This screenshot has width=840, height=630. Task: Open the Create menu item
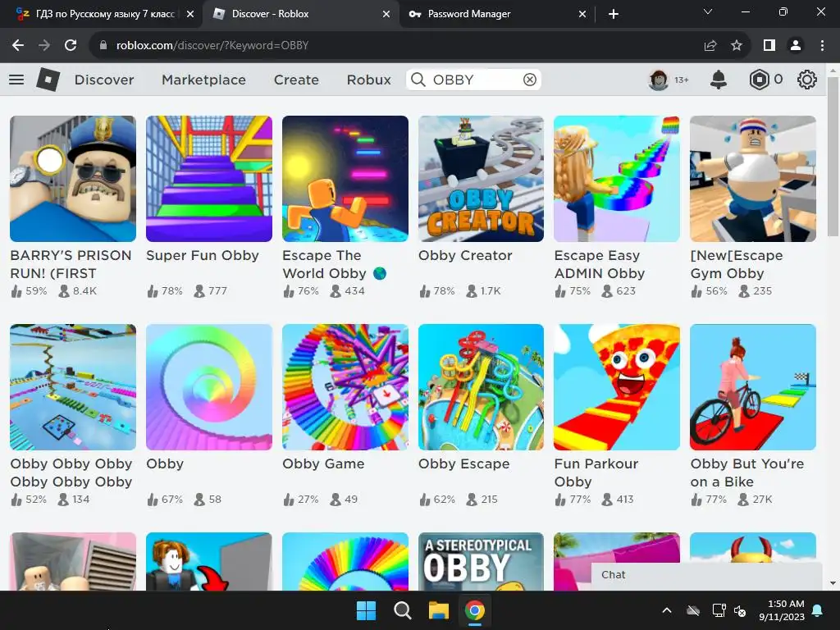[296, 80]
